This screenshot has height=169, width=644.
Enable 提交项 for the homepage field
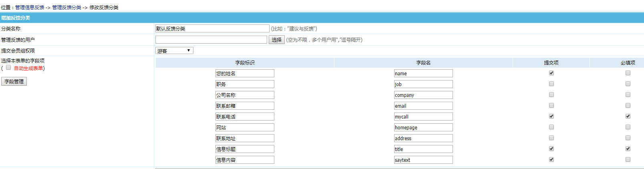[x=551, y=127]
